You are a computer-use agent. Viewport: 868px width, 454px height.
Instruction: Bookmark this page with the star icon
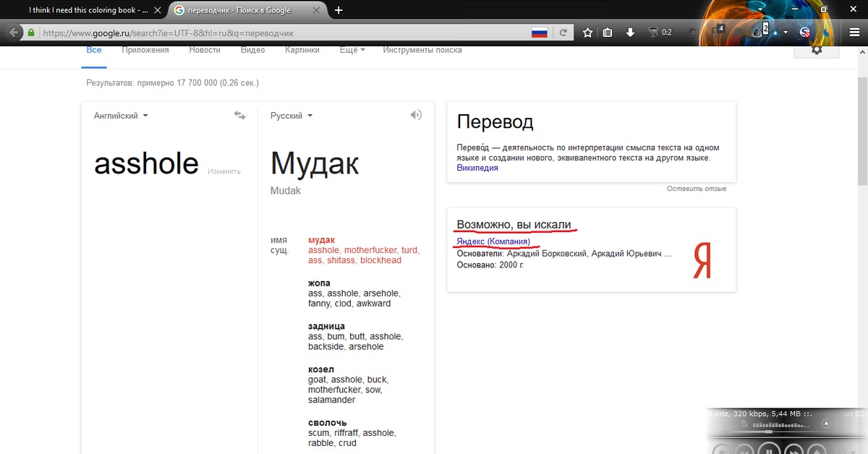pyautogui.click(x=587, y=33)
